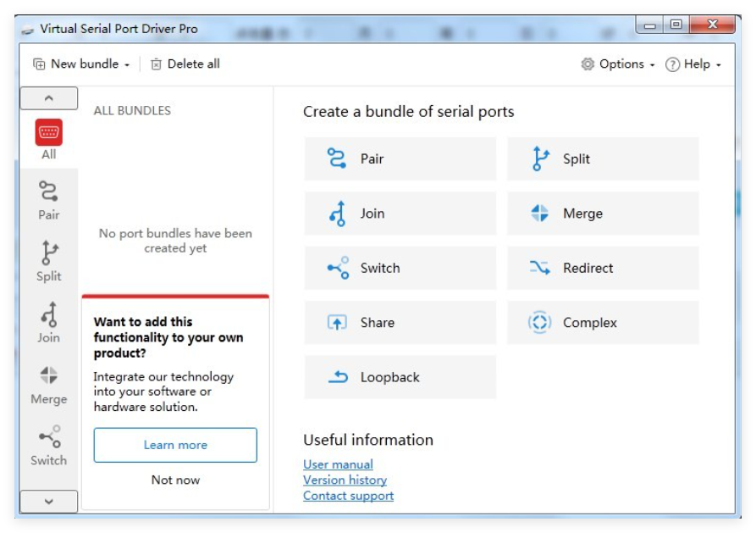Viewport: 756px width, 533px height.
Task: Create a Redirect bundle
Action: (x=603, y=268)
